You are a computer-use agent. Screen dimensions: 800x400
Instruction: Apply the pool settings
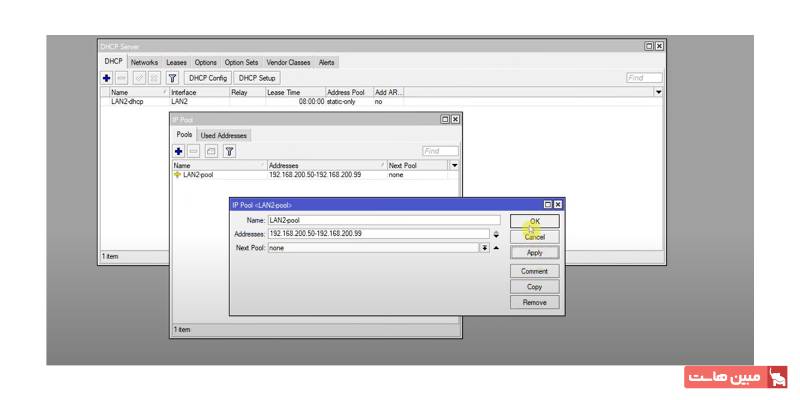click(535, 253)
